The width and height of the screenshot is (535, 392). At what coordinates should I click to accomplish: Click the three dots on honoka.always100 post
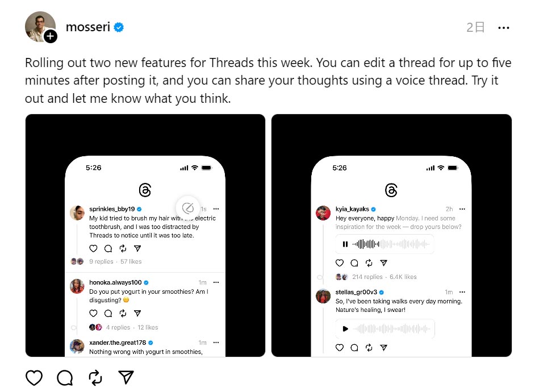point(216,282)
